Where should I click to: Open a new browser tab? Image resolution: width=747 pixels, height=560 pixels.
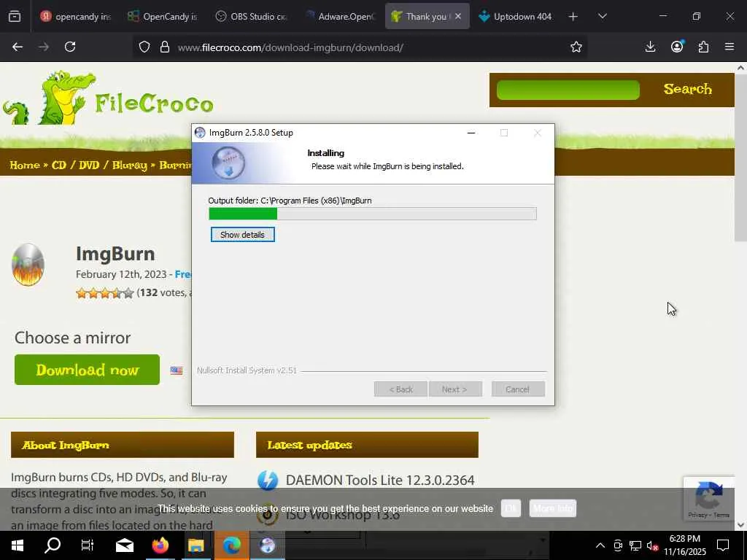point(573,17)
